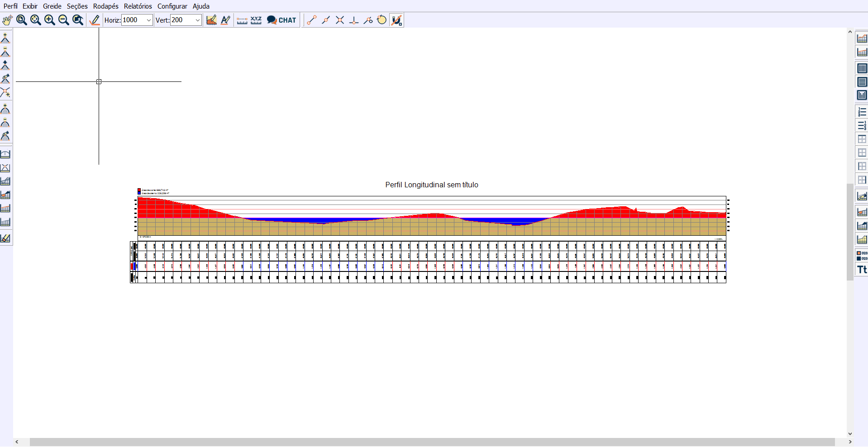
Task: Expand the Horiz scale dropdown
Action: [x=148, y=20]
